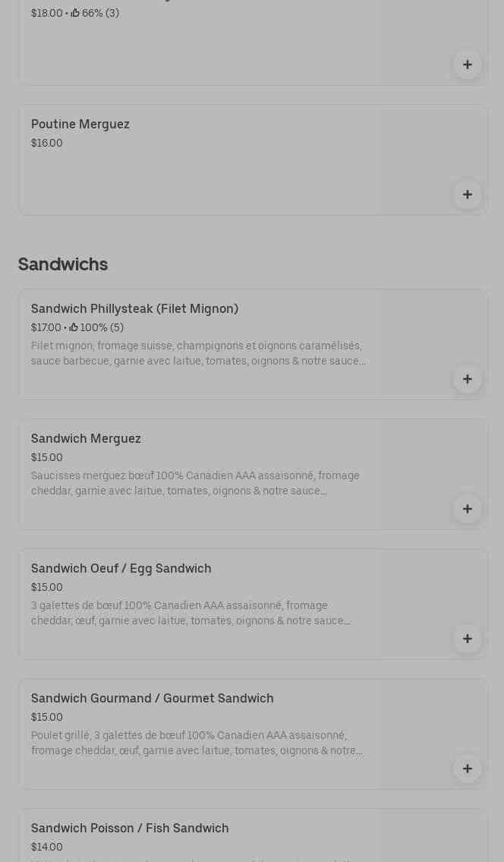Add Sandwich Oeuf with plus icon
504x862 pixels.
coord(467,639)
